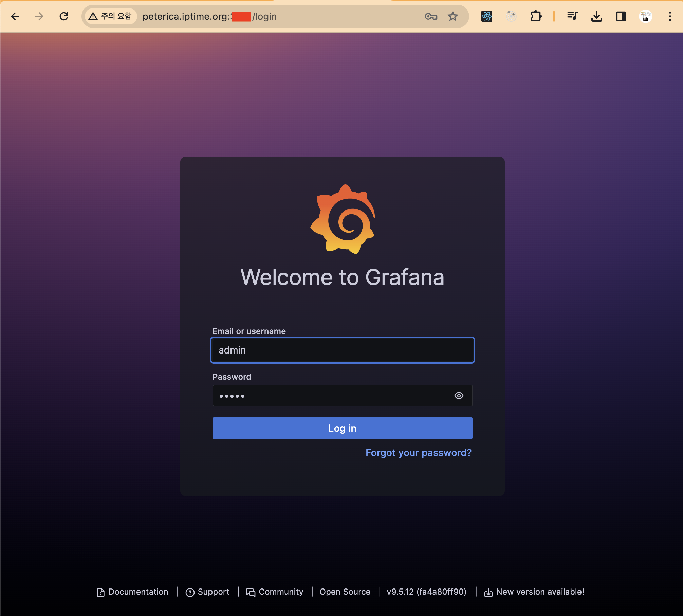Open the site security warning chip
The image size is (683, 616).
click(x=110, y=16)
